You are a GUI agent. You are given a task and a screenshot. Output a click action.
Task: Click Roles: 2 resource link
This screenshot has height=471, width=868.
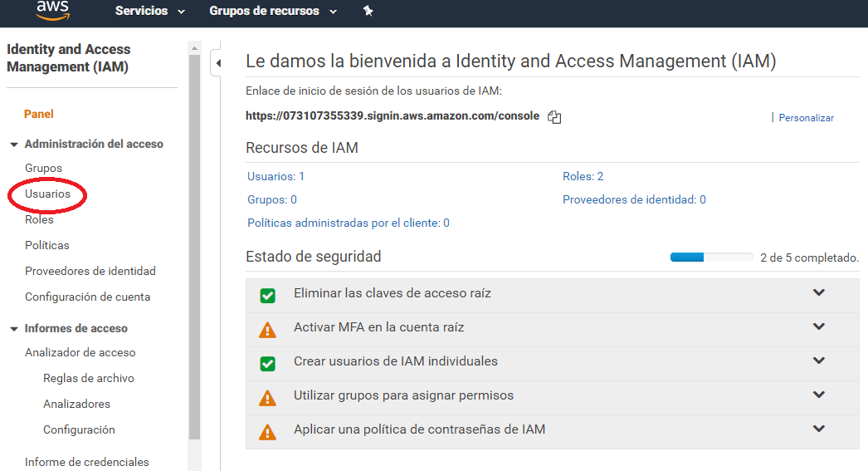(x=583, y=176)
